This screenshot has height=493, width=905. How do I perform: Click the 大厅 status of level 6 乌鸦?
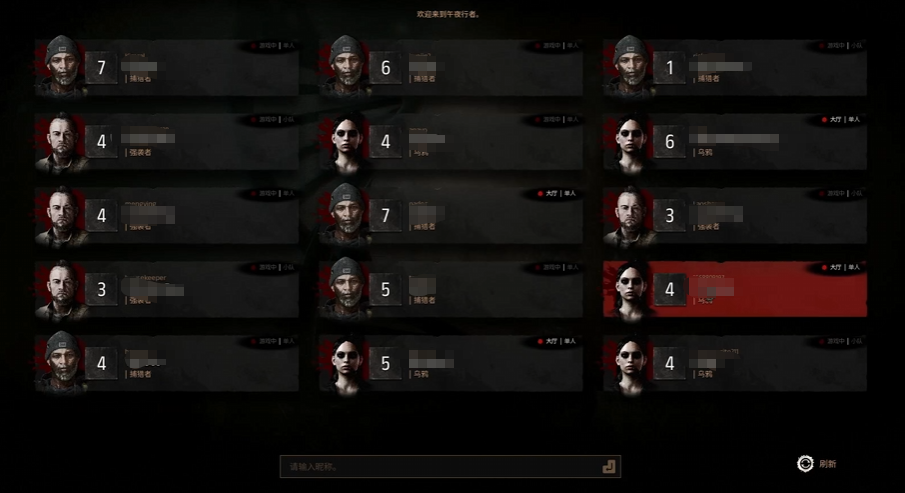(x=835, y=119)
